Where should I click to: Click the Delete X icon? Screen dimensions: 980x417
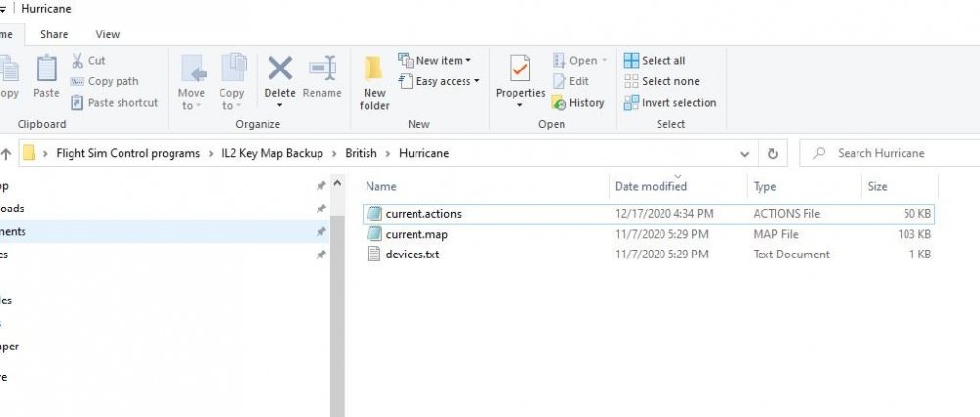280,69
